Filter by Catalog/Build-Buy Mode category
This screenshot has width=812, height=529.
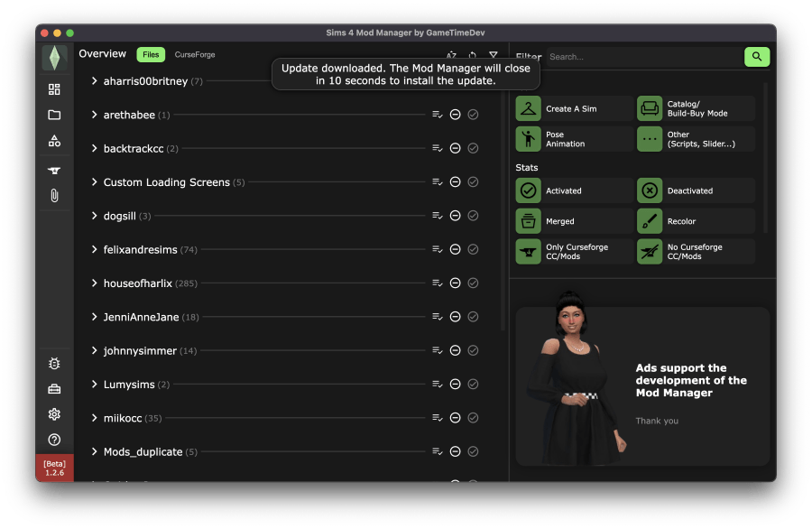coord(696,109)
